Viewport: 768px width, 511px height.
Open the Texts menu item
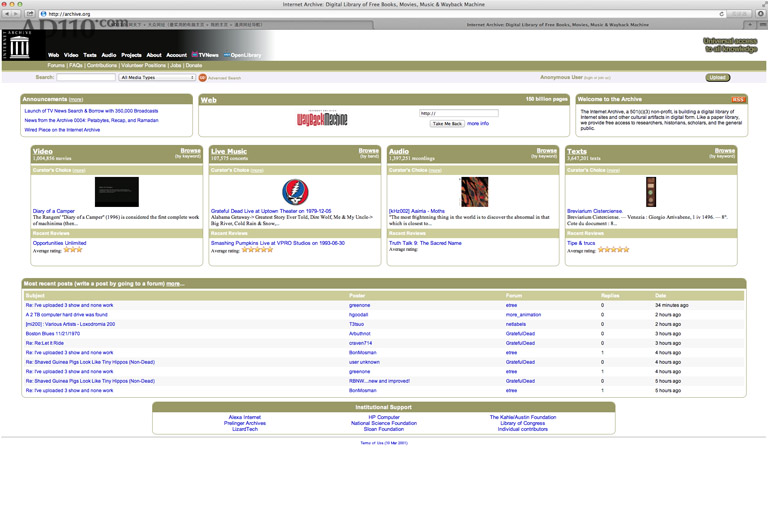90,55
